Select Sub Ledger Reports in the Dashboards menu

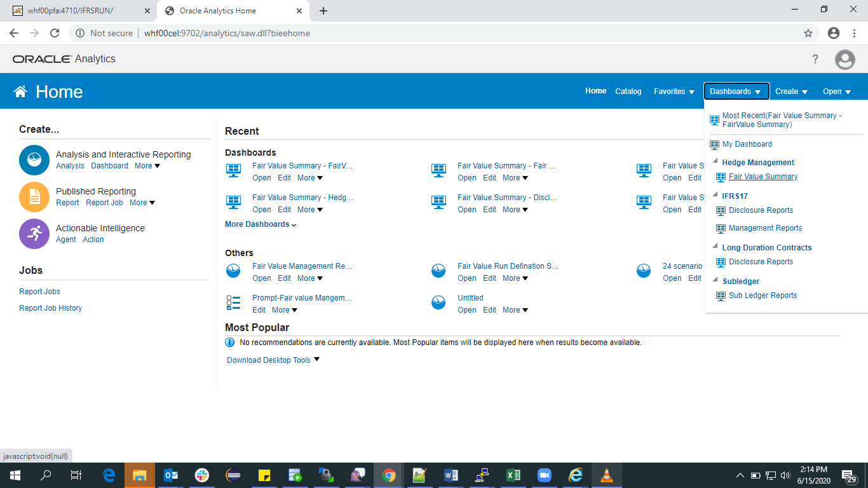click(x=763, y=295)
